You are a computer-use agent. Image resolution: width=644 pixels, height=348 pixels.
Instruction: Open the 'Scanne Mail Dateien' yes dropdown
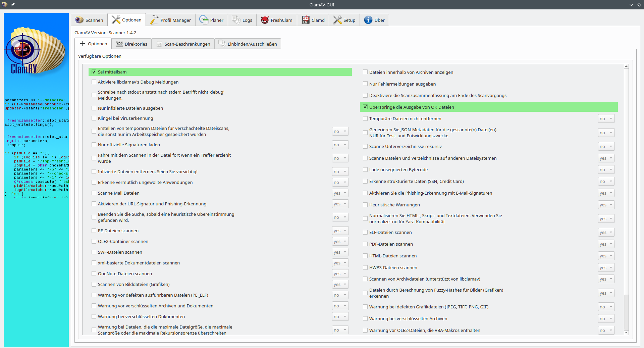(x=340, y=193)
